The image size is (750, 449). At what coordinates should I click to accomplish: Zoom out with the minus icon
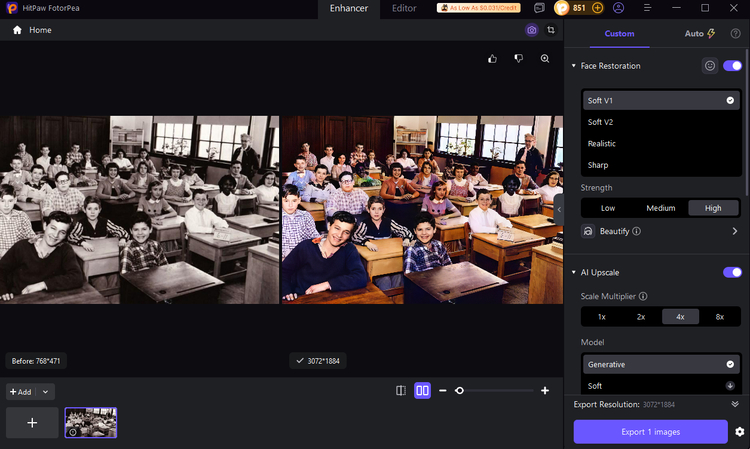click(442, 391)
